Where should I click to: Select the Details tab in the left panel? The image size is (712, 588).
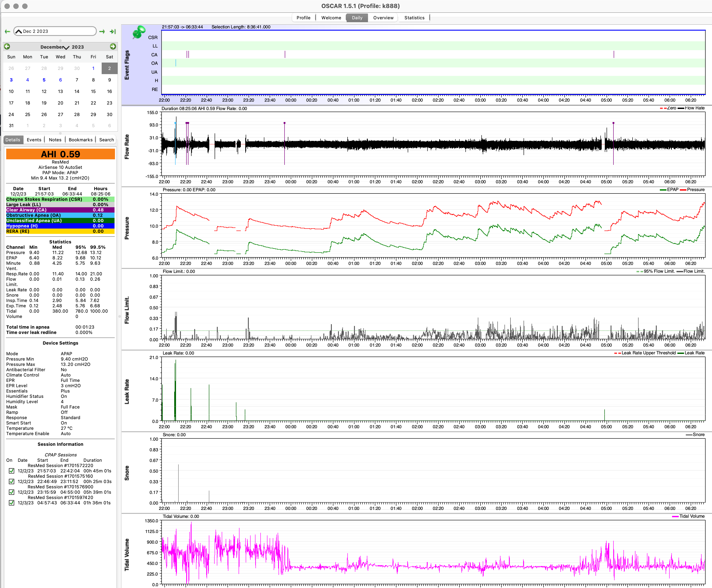click(x=13, y=140)
